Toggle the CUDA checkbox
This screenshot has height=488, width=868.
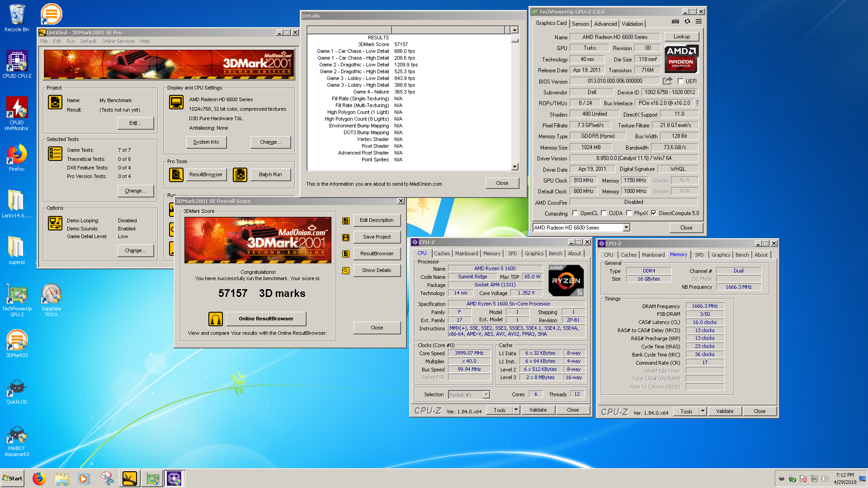click(x=604, y=213)
